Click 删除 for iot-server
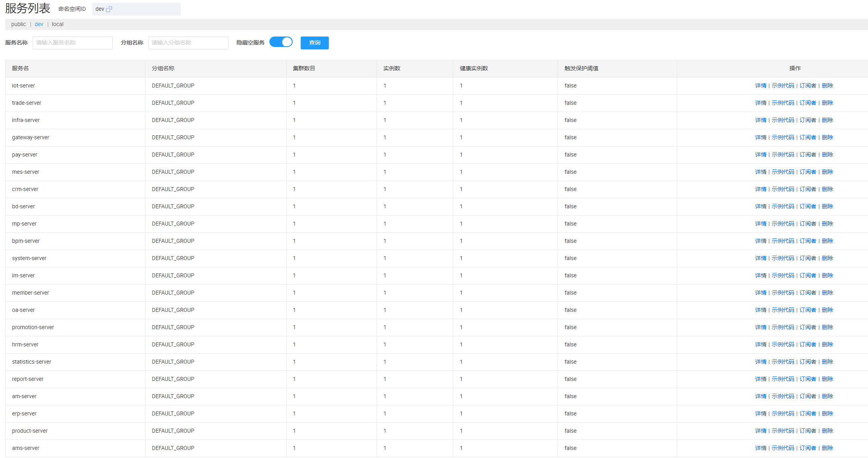Image resolution: width=868 pixels, height=458 pixels. (x=827, y=86)
